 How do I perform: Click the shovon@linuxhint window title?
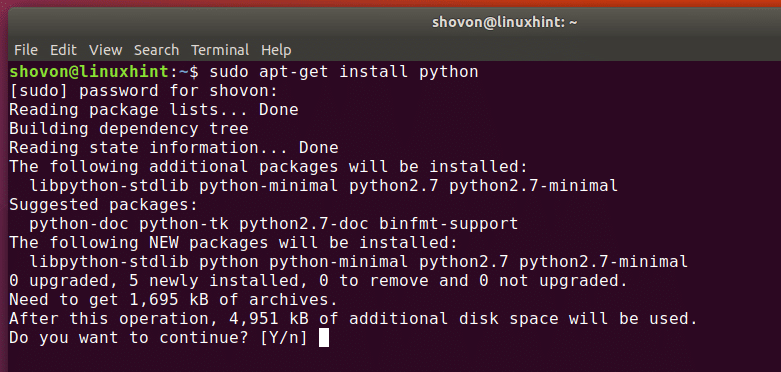pos(505,23)
